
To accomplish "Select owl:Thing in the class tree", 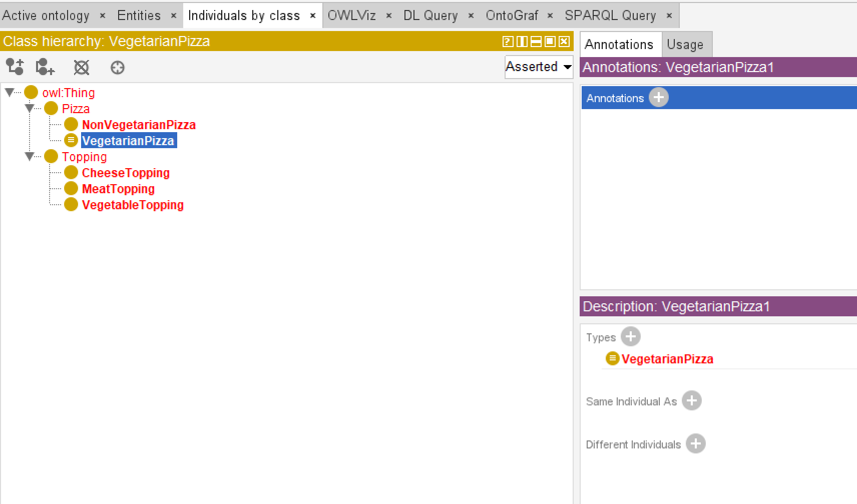I will coord(69,93).
